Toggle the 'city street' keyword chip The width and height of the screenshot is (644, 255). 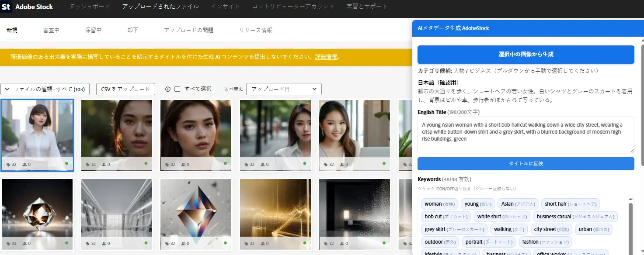[x=551, y=229]
